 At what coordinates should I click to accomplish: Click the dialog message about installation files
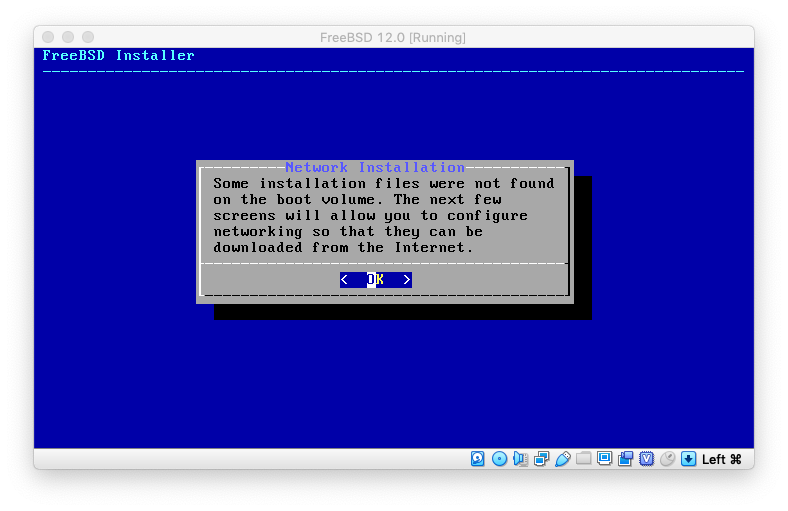[383, 215]
